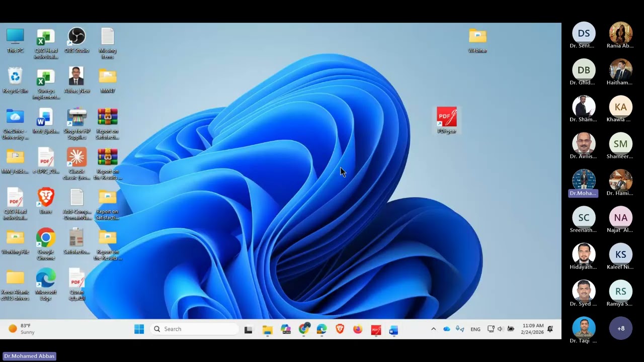Open Task View from the taskbar
This screenshot has height=362, width=644.
click(x=248, y=330)
